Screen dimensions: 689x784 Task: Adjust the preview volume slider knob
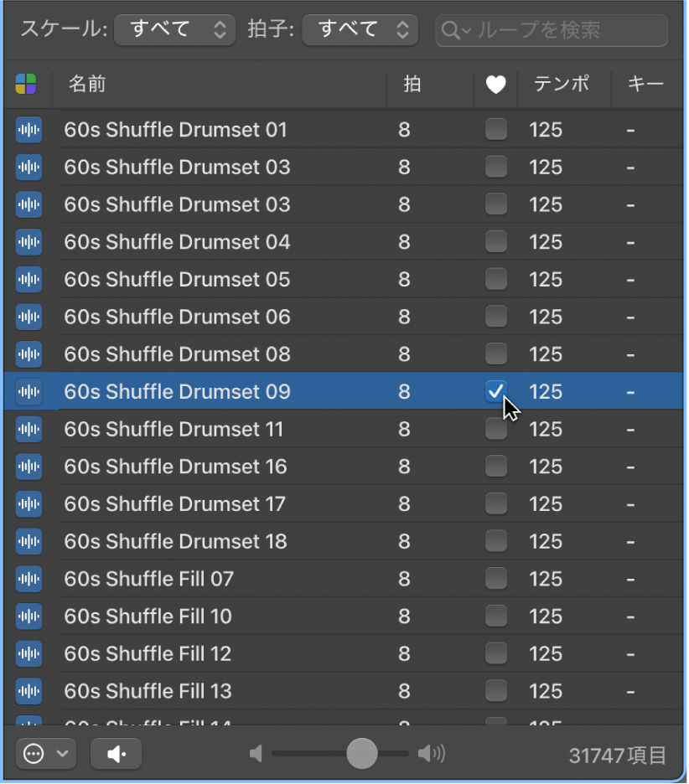pos(362,753)
